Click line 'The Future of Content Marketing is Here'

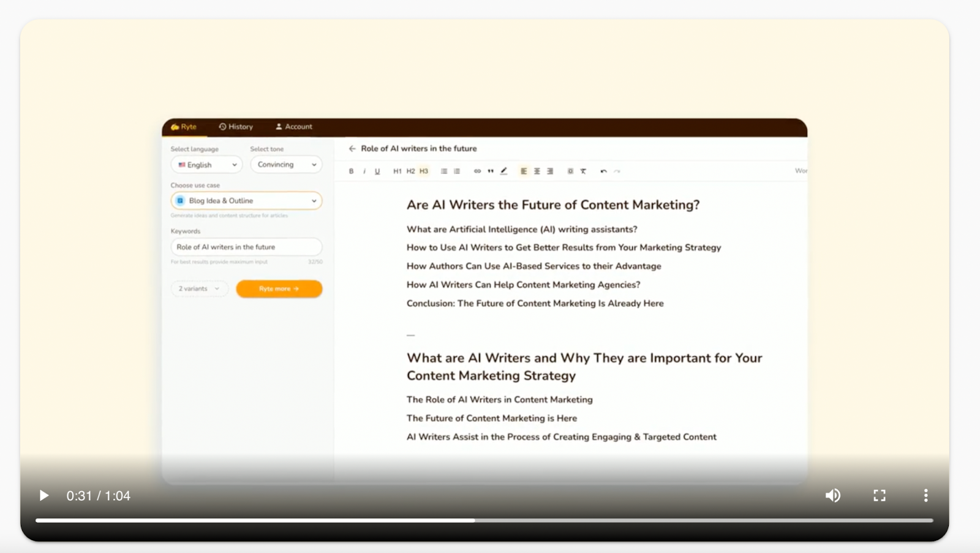pos(492,418)
